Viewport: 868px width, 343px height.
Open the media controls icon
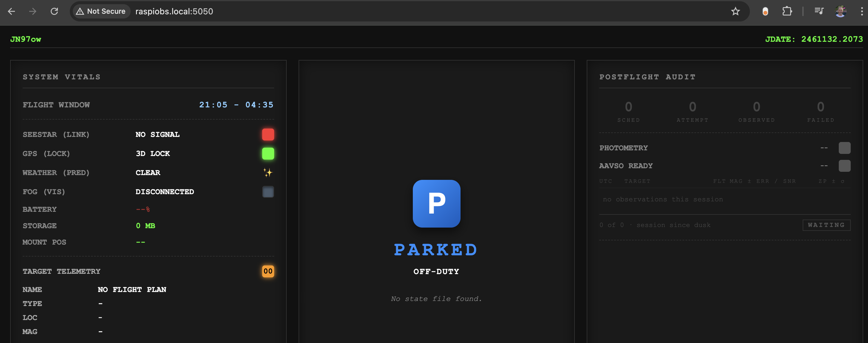819,11
